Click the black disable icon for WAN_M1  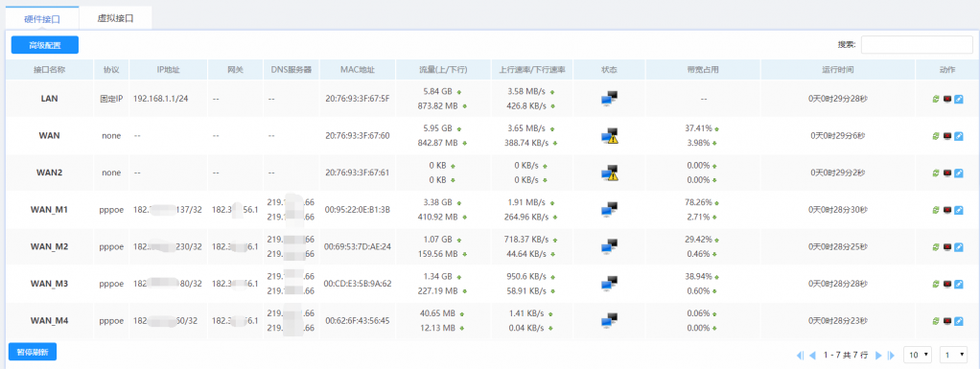pyautogui.click(x=946, y=210)
